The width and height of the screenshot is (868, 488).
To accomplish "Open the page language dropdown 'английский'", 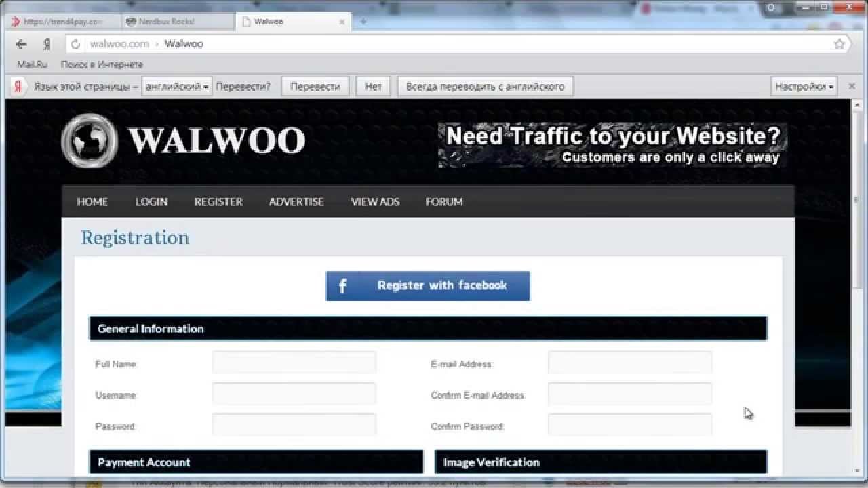I will click(x=177, y=87).
